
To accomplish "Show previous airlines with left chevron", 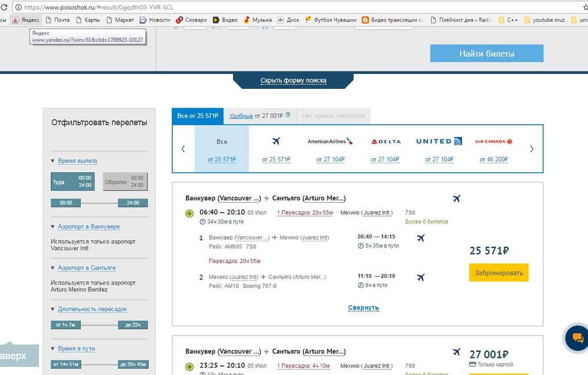I will tap(183, 149).
